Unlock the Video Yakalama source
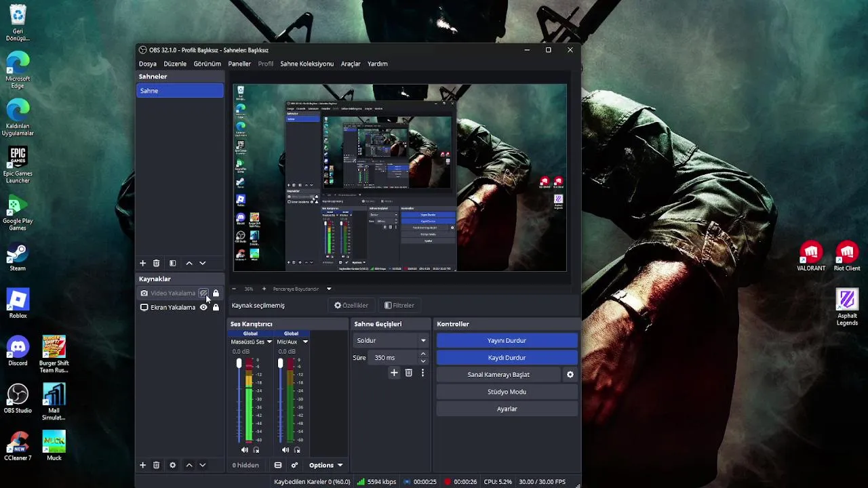 pyautogui.click(x=216, y=293)
